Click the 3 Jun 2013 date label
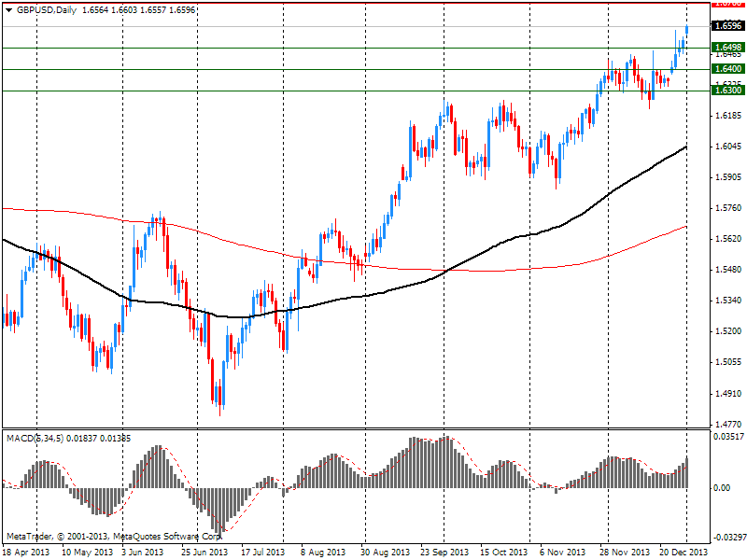 pyautogui.click(x=144, y=552)
